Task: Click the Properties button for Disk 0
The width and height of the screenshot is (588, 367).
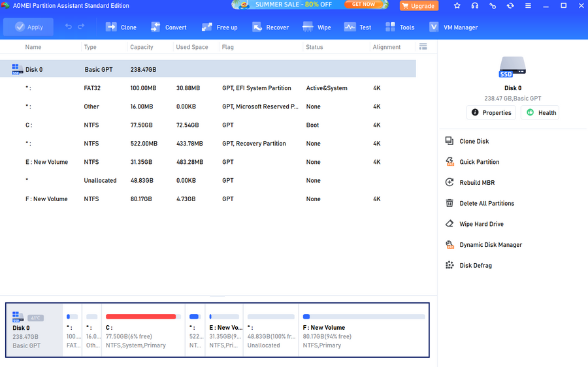Action: (491, 112)
